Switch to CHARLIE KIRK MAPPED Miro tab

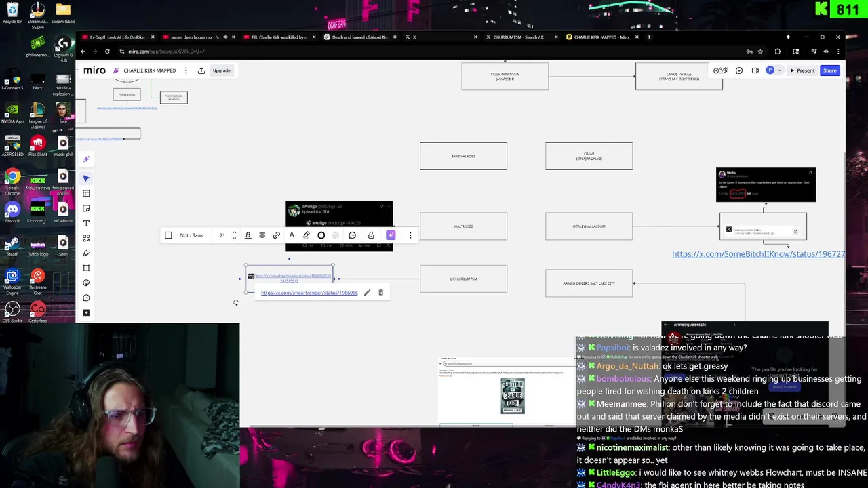pyautogui.click(x=601, y=37)
